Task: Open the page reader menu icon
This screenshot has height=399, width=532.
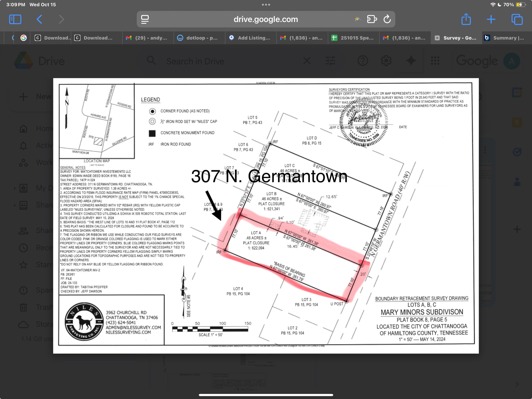Action: (x=145, y=19)
